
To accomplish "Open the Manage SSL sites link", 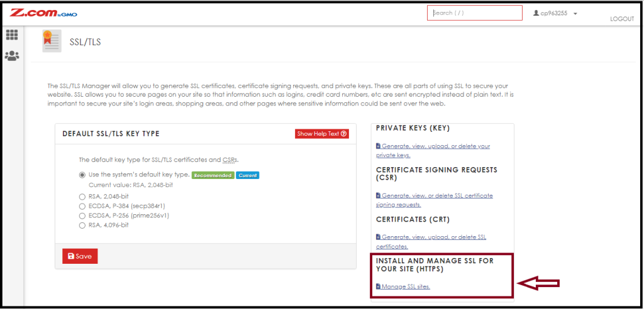I will coord(403,286).
